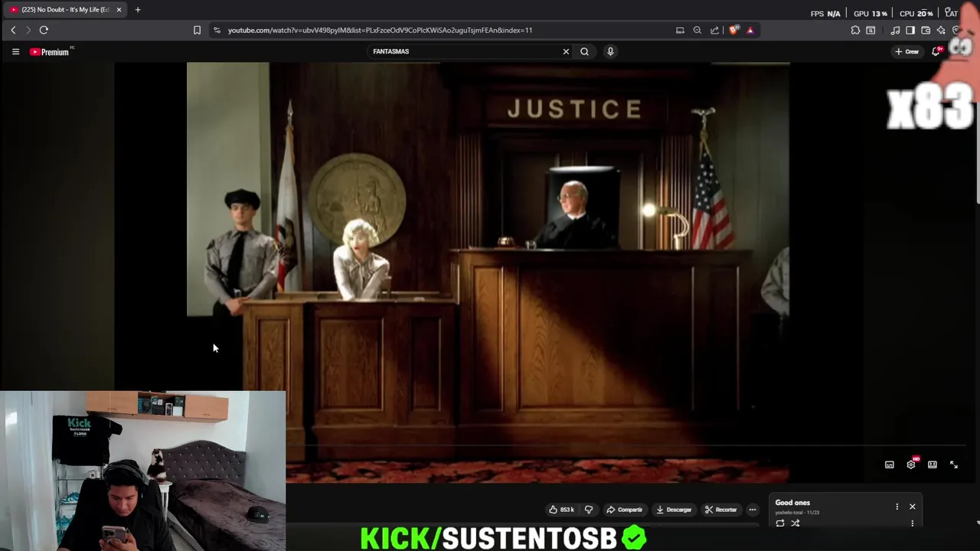Like the video with 853 k likes

click(562, 510)
